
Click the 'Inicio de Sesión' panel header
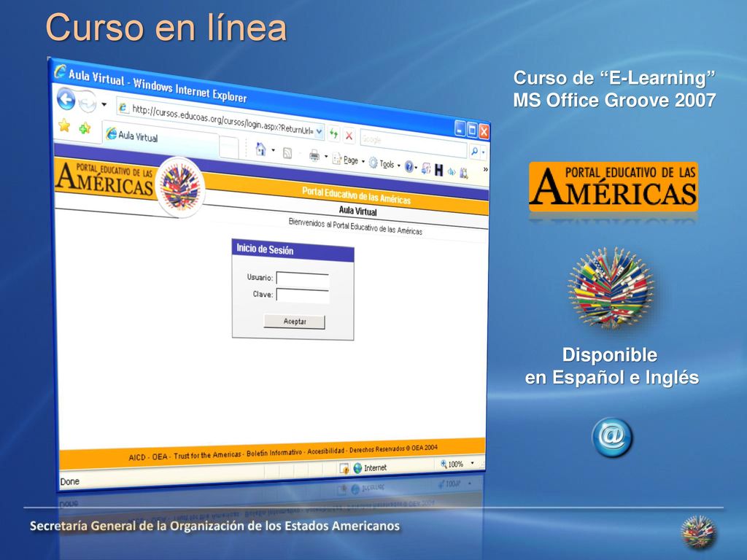point(293,251)
